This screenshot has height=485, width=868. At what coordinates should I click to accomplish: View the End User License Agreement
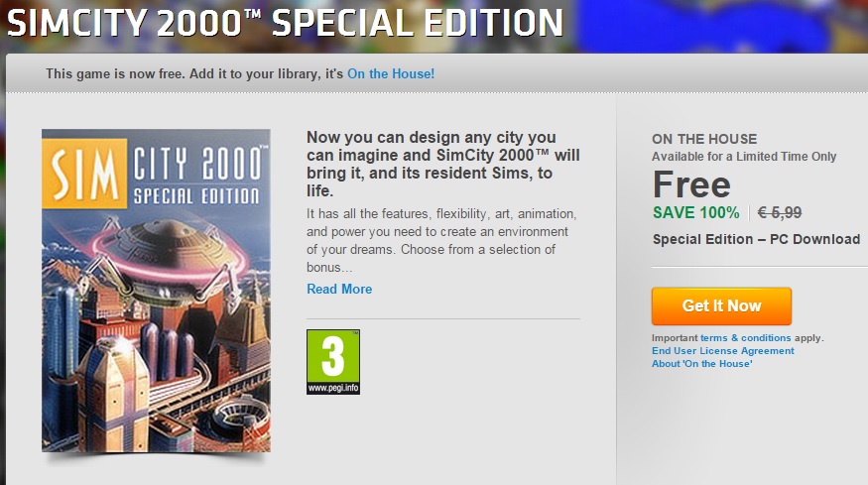[x=723, y=351]
